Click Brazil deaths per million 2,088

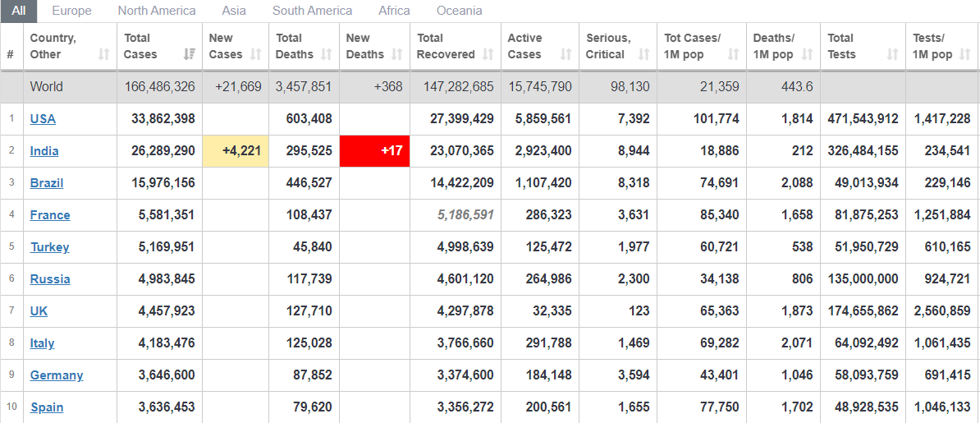tap(799, 183)
